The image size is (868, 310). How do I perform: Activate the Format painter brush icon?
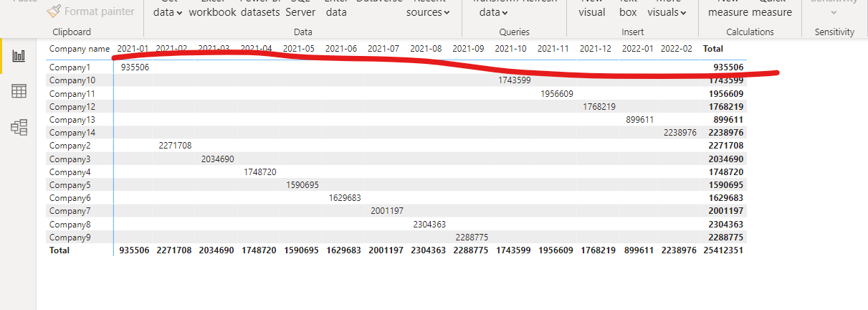point(54,11)
